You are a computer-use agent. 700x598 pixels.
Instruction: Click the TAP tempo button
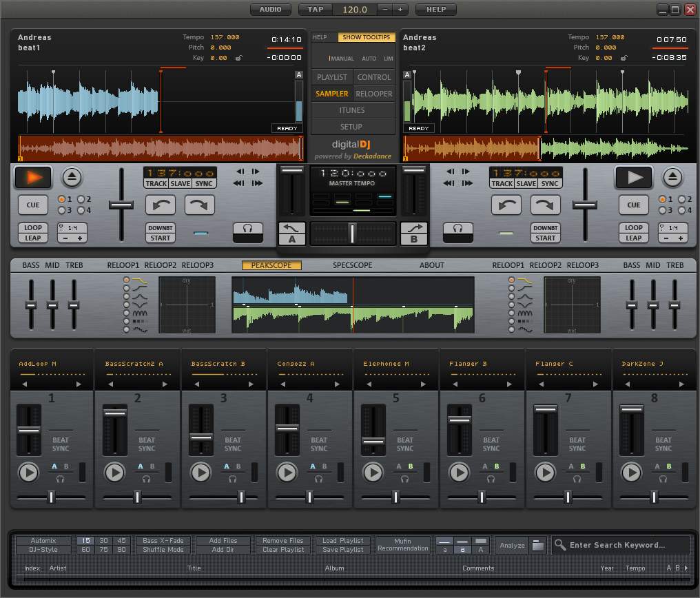pyautogui.click(x=316, y=10)
